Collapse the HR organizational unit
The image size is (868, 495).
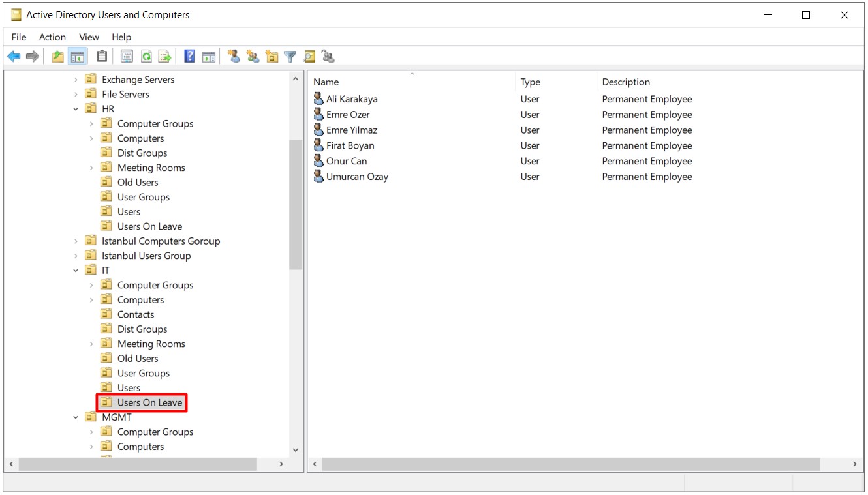click(x=76, y=109)
